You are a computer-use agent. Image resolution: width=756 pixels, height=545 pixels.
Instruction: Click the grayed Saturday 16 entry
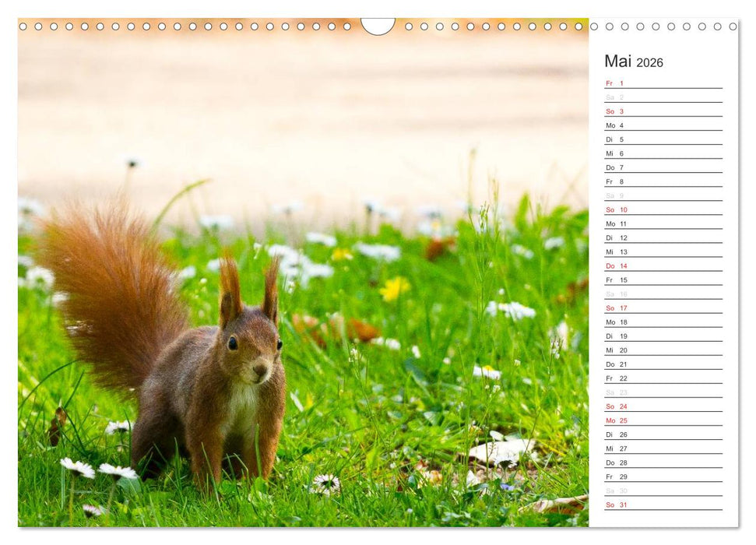tap(615, 294)
